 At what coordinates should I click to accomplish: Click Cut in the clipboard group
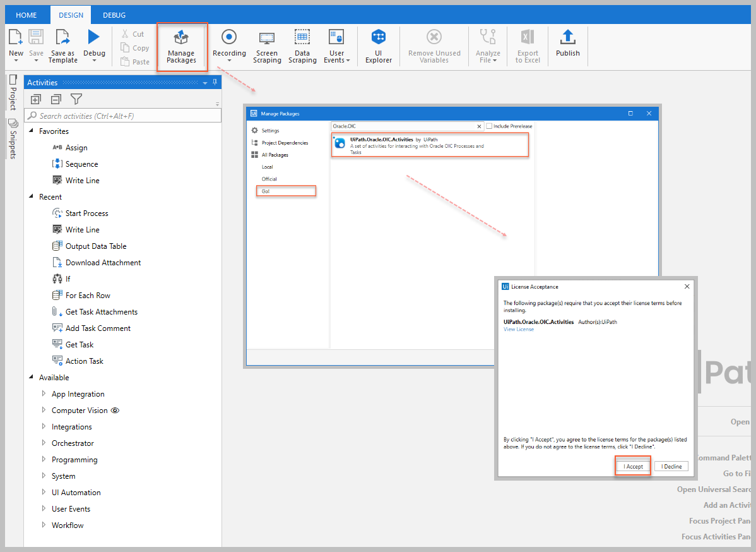(133, 33)
